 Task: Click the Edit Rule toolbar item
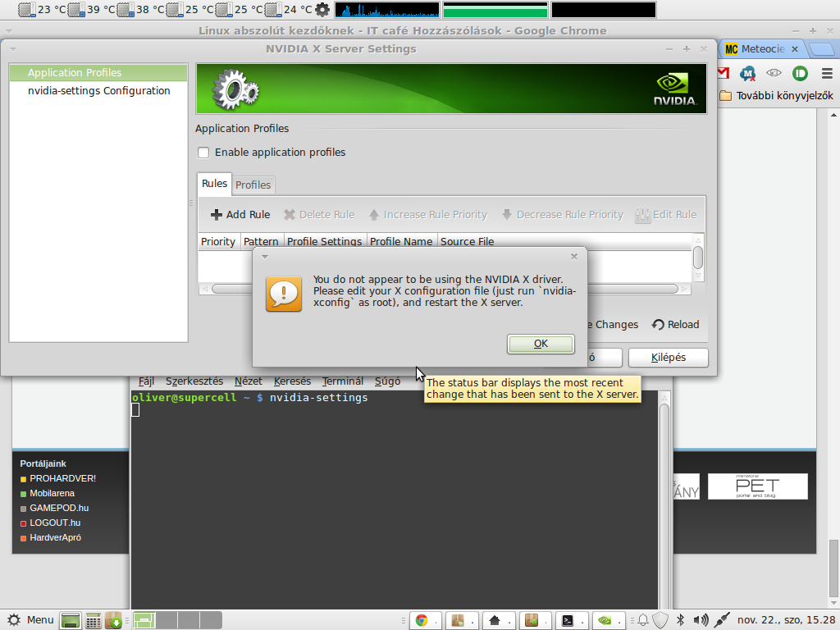coord(666,214)
